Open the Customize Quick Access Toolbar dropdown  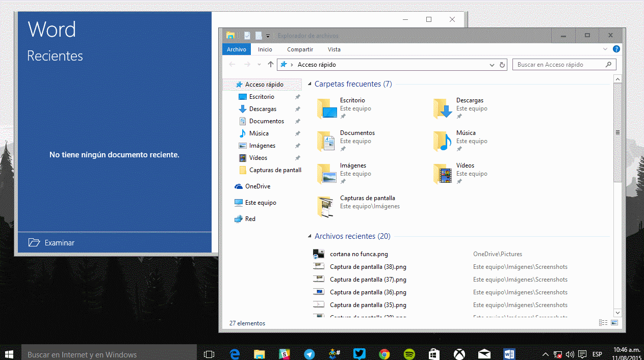click(x=268, y=36)
